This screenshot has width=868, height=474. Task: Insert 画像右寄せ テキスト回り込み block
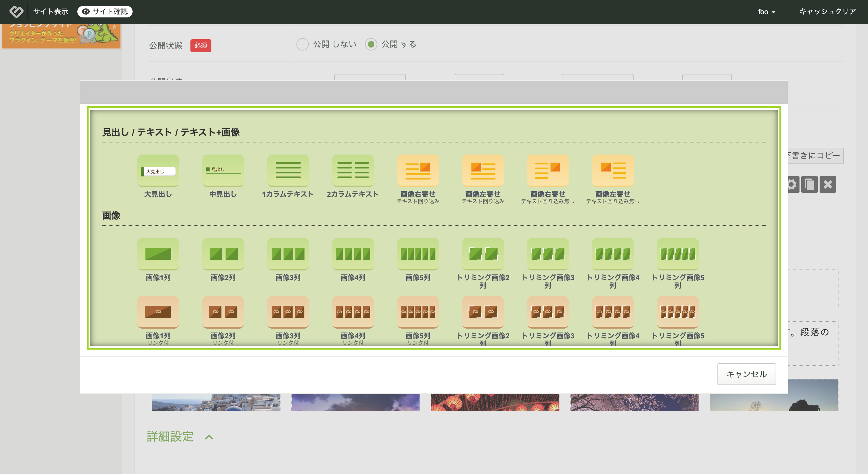[418, 171]
